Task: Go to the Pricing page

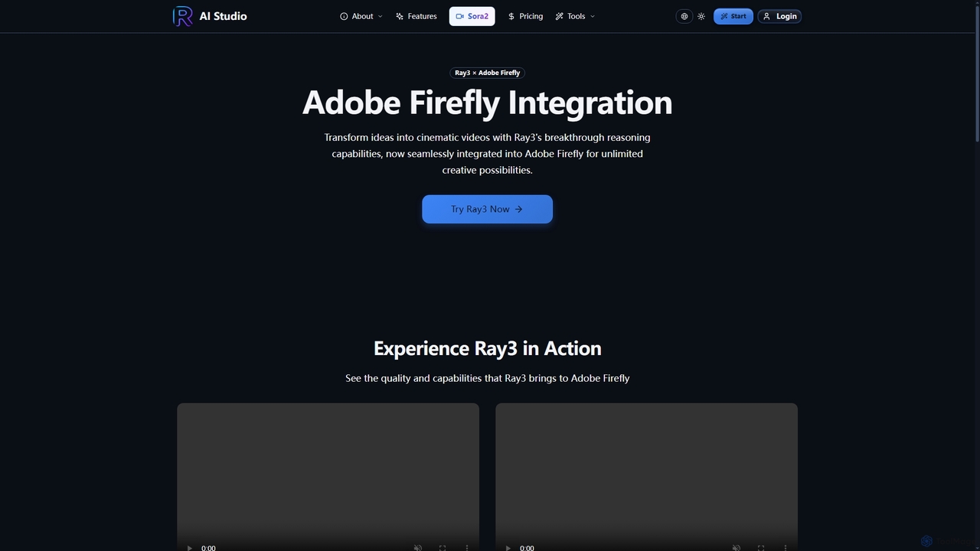Action: (x=525, y=16)
